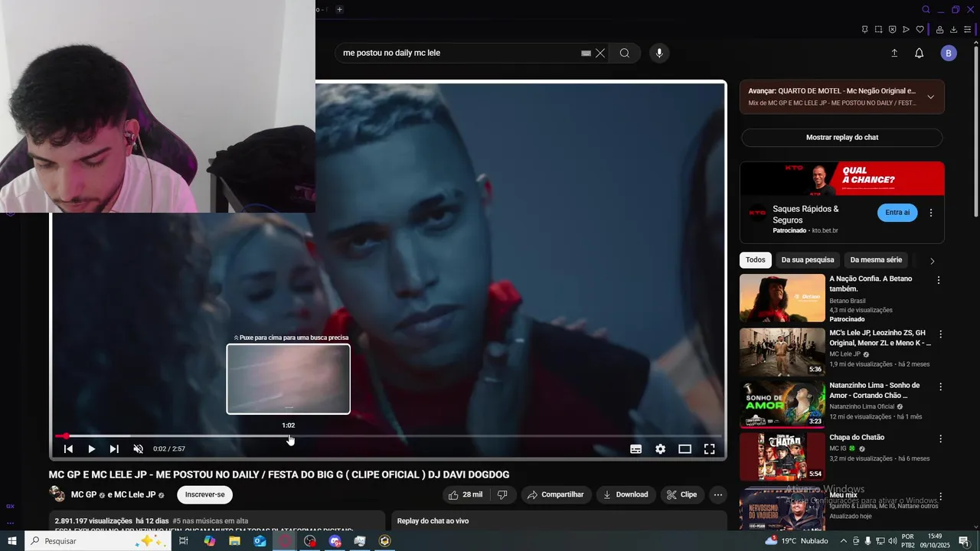Open on-screen keyboard icon in search box
This screenshot has height=551, width=980.
coord(586,53)
